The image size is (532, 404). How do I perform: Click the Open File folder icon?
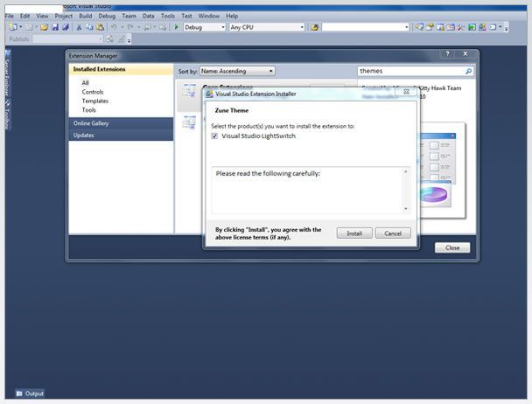point(44,27)
